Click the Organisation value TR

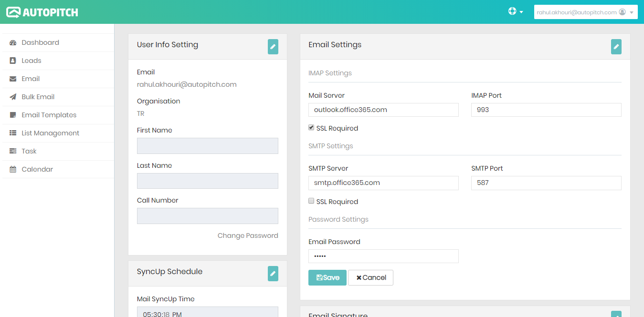tap(141, 113)
